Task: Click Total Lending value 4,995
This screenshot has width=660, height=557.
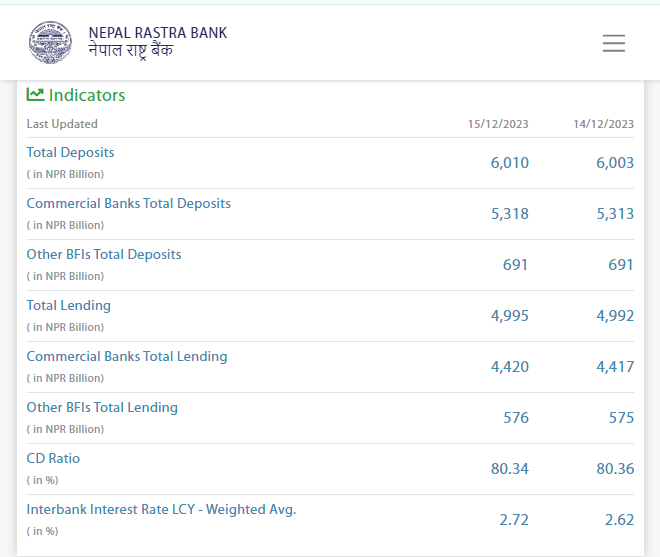Action: click(x=509, y=316)
